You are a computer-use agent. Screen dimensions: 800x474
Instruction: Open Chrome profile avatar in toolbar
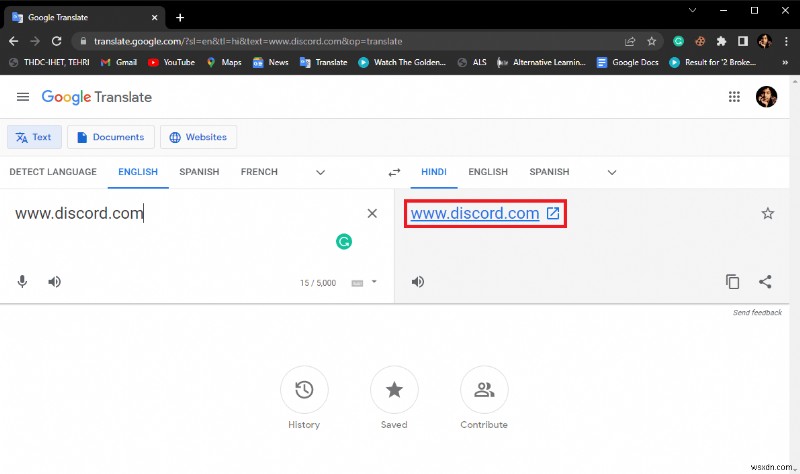[x=764, y=41]
